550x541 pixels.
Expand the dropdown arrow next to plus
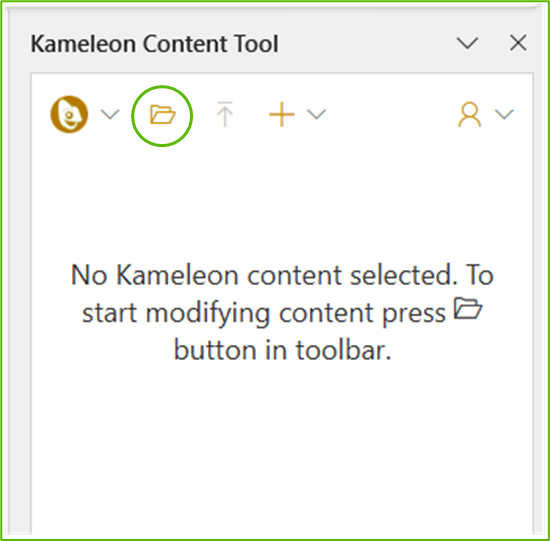point(316,114)
